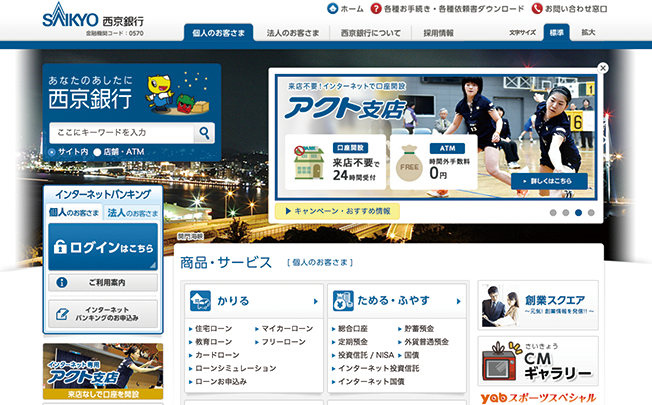The height and width of the screenshot is (405, 652).
Task: Open 定期預金 link
Action: pyautogui.click(x=353, y=342)
